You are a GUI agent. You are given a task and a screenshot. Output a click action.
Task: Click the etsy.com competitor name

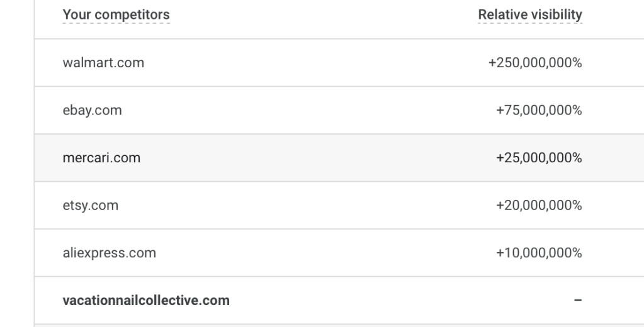pos(91,206)
